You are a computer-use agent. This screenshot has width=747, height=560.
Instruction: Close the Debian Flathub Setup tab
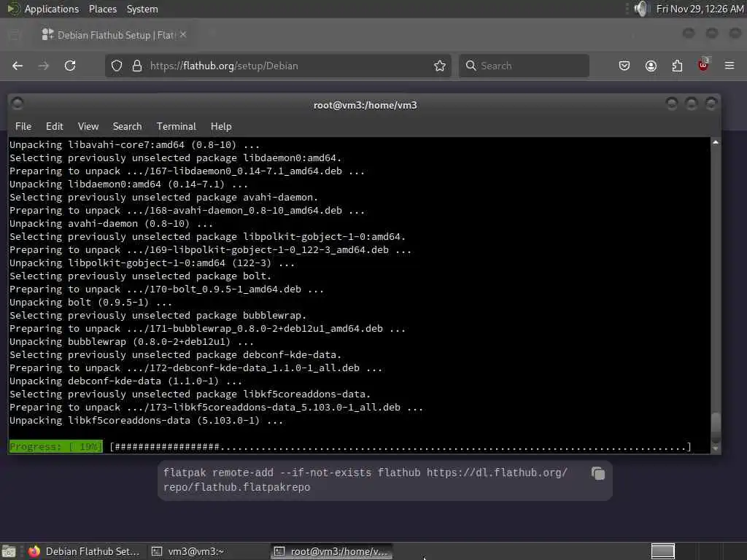click(x=183, y=35)
